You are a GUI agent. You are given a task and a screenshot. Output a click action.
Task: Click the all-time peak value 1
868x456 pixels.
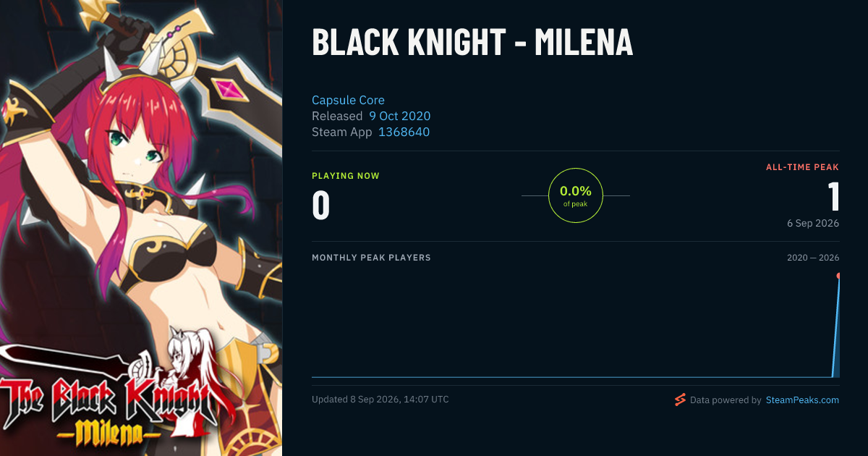833,195
